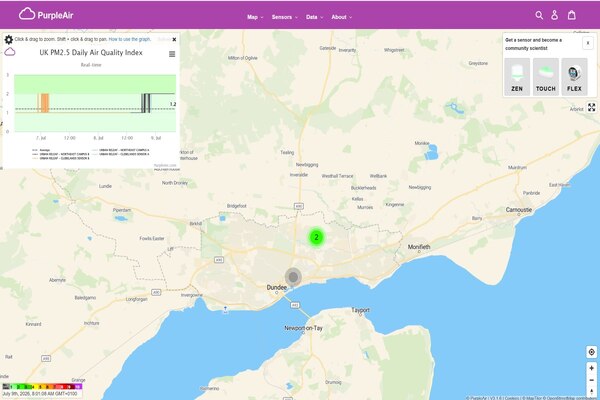
Task: Click the orange bar in the chart
Action: 44,103
